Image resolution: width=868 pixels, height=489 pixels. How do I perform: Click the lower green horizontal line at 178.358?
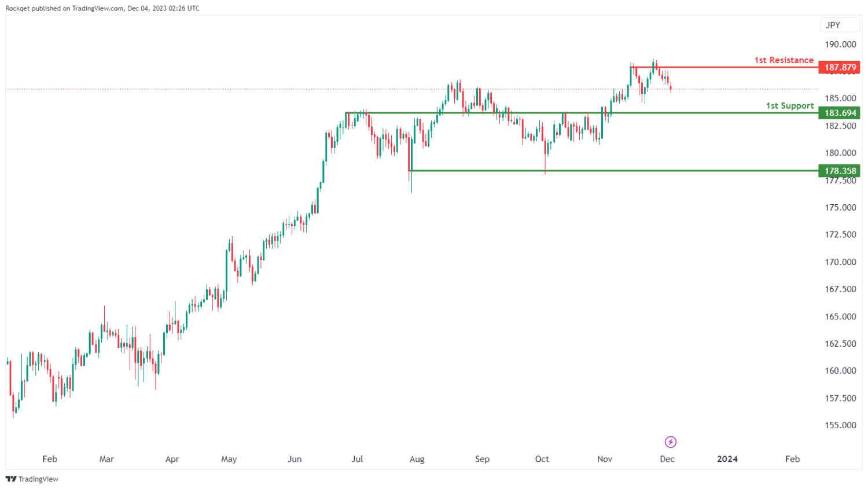(614, 171)
